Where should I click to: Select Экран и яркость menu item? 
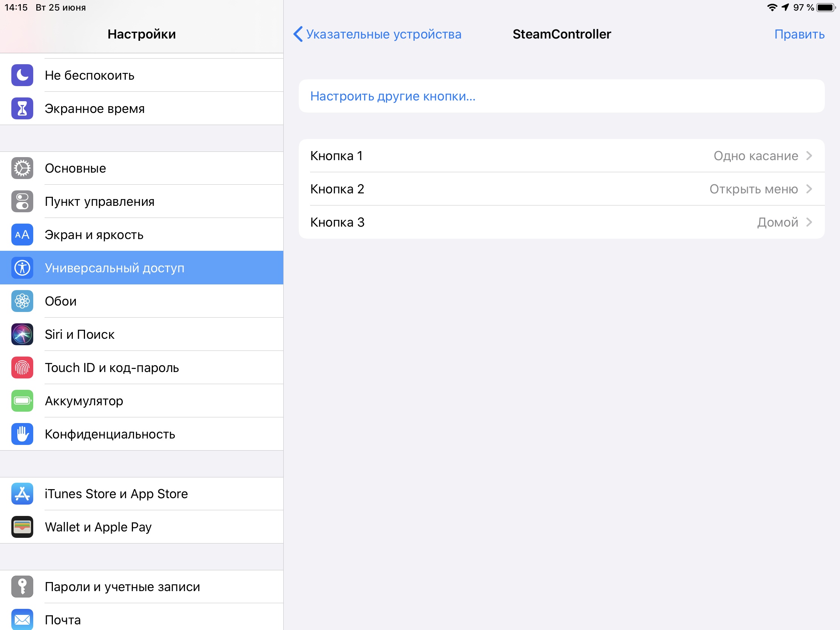pyautogui.click(x=94, y=235)
